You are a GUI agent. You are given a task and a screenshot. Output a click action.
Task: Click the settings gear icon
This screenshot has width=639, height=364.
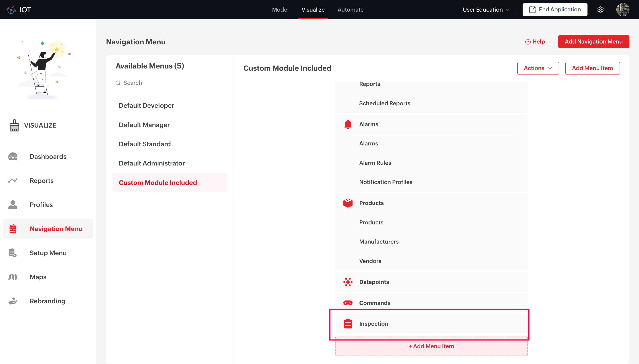click(x=600, y=10)
